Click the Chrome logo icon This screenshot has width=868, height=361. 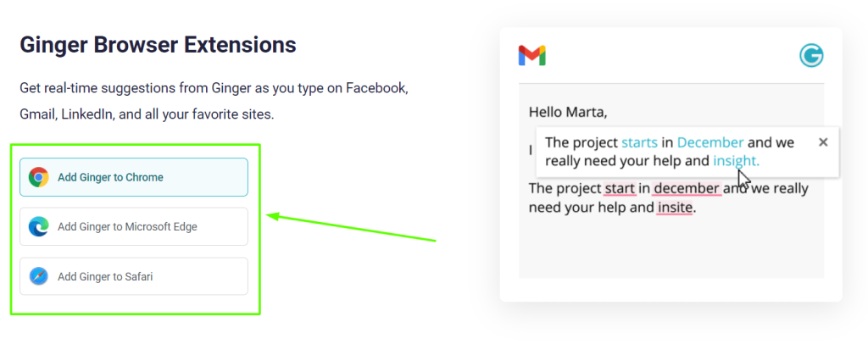(x=38, y=177)
